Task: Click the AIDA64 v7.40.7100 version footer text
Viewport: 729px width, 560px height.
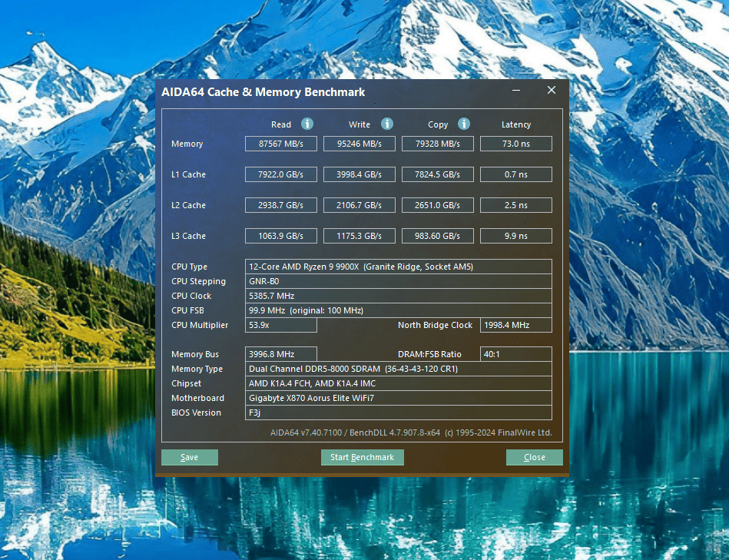Action: pos(411,432)
